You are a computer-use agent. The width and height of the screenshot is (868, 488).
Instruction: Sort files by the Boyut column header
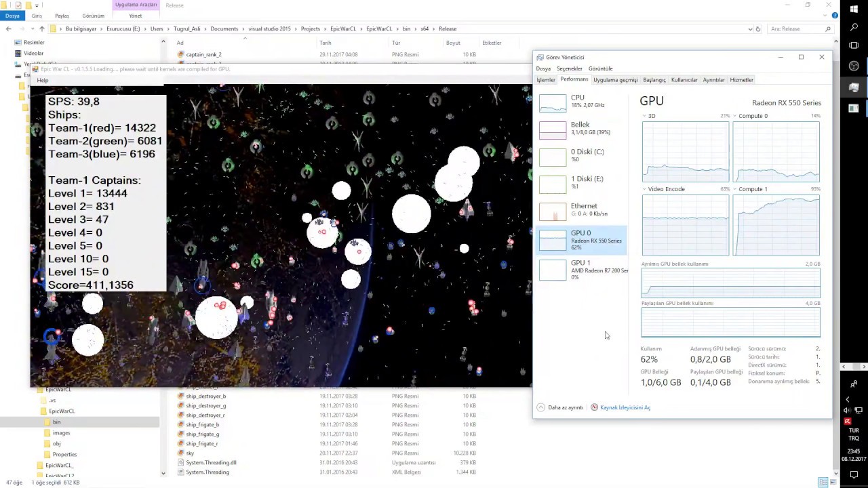(453, 43)
